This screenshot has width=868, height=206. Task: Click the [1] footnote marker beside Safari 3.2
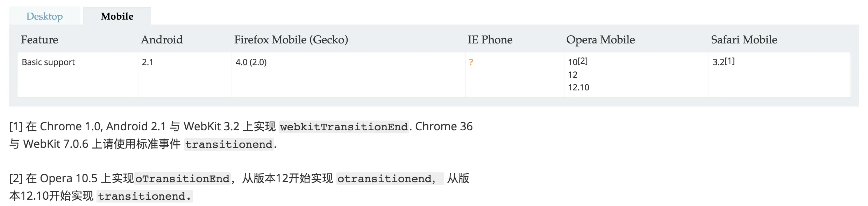pyautogui.click(x=730, y=61)
